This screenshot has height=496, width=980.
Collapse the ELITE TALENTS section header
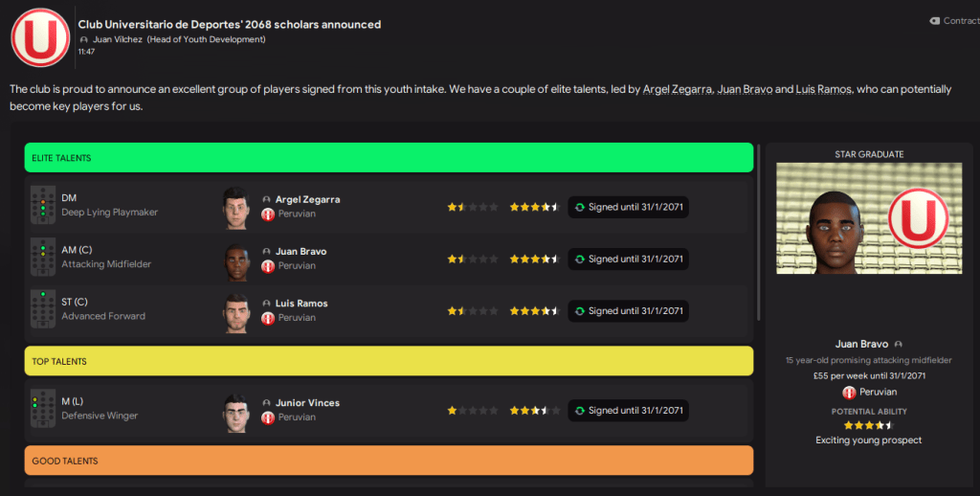click(x=389, y=158)
